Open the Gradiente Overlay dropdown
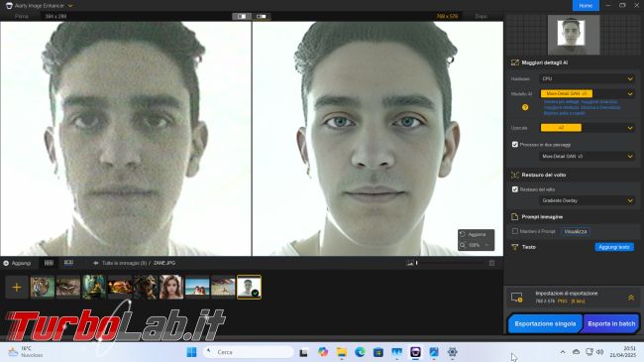 pos(588,200)
